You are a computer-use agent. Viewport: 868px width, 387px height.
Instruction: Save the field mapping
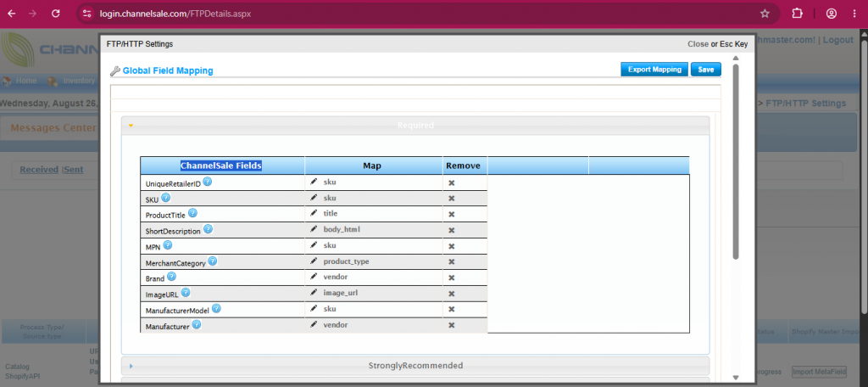pyautogui.click(x=706, y=70)
